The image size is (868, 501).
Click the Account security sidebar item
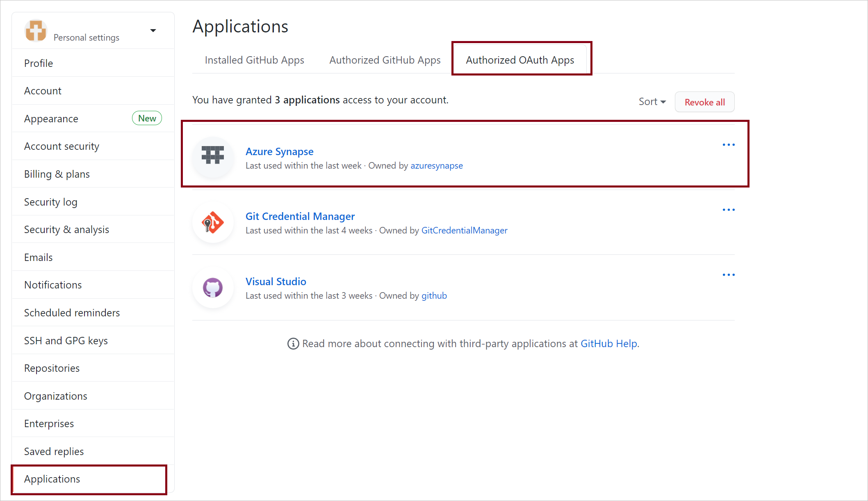pyautogui.click(x=62, y=146)
